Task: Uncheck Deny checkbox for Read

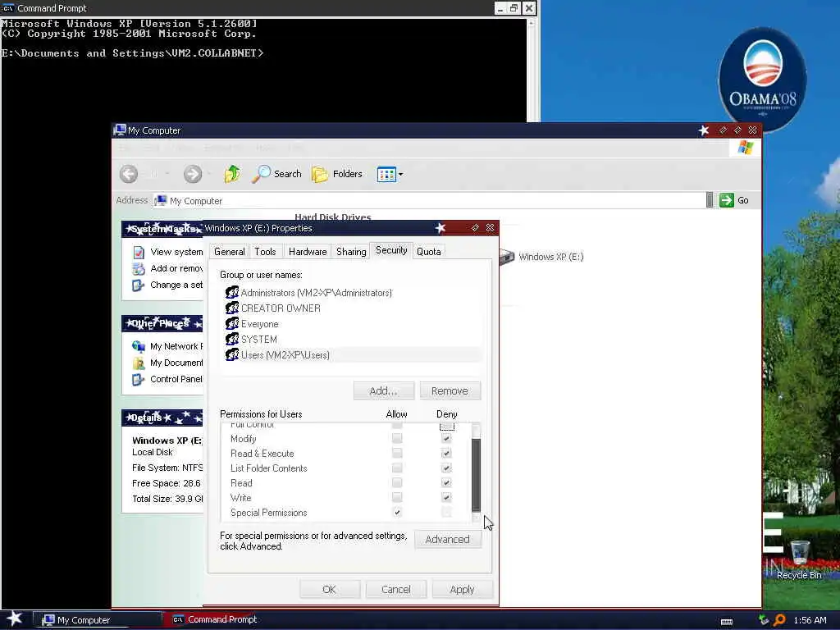Action: 446,482
